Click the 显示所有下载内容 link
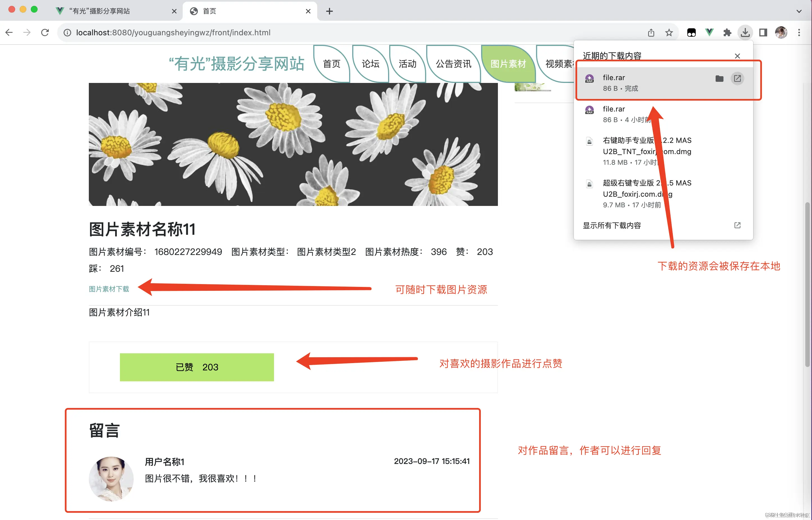 [612, 226]
